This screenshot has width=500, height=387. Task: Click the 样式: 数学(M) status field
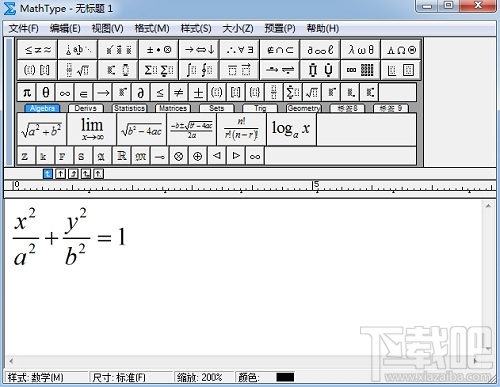tap(46, 377)
